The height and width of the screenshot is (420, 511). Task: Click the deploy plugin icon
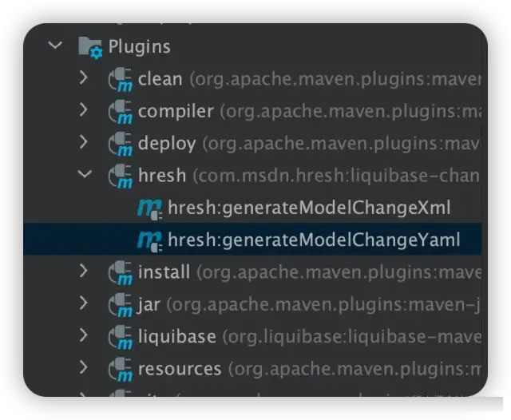(121, 144)
